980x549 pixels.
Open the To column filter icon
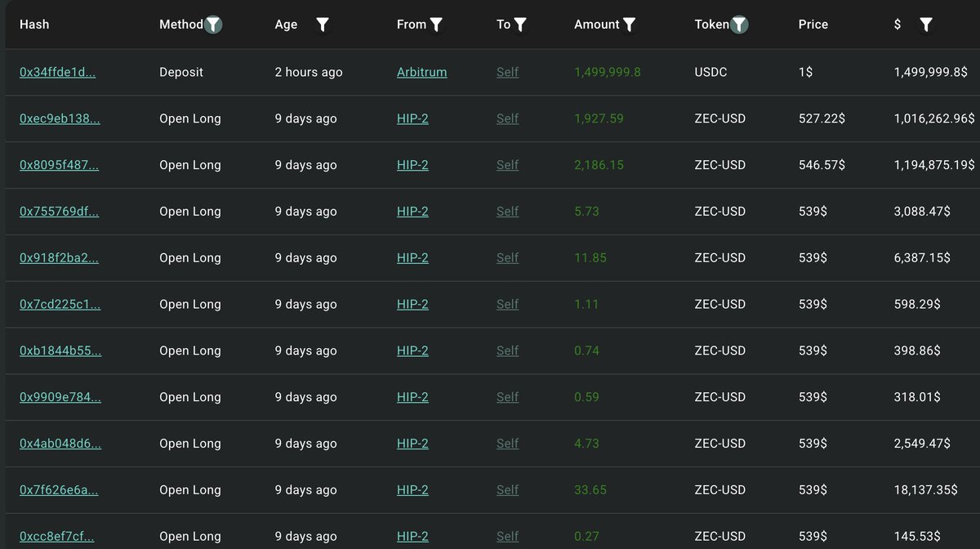[x=520, y=25]
